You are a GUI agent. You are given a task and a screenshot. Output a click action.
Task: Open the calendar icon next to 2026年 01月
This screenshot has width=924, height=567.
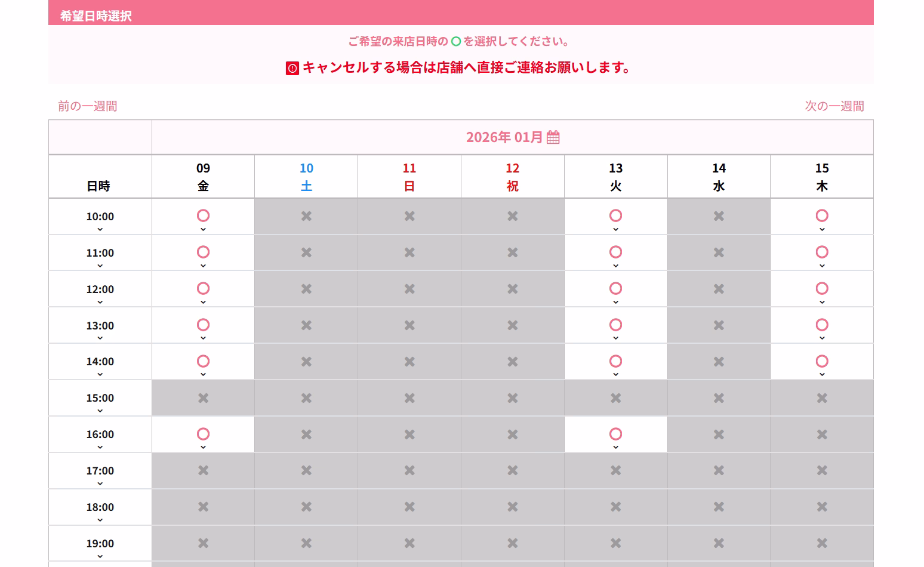pos(554,137)
